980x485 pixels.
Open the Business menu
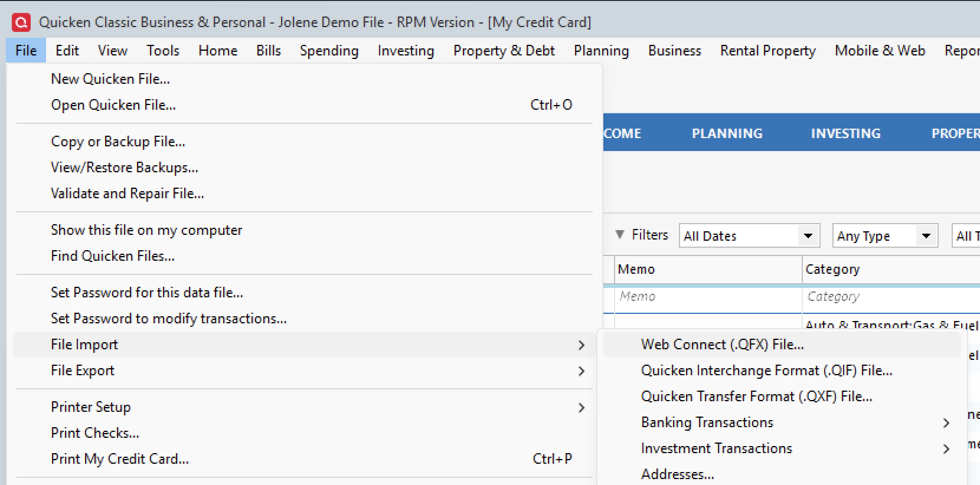pos(675,51)
